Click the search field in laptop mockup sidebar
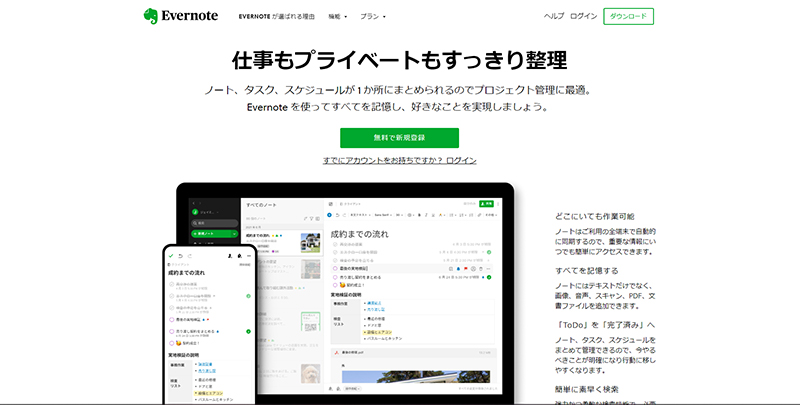Image resolution: width=800 pixels, height=405 pixels. point(214,223)
